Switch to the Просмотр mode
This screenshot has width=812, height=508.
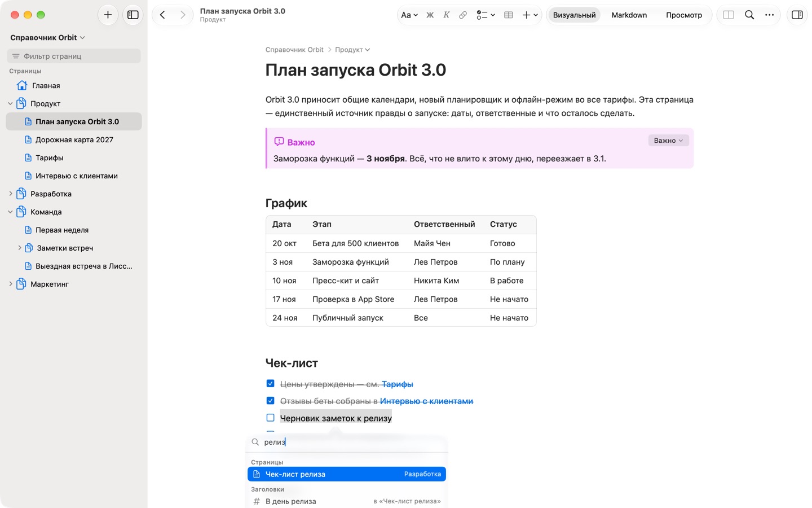pos(684,15)
